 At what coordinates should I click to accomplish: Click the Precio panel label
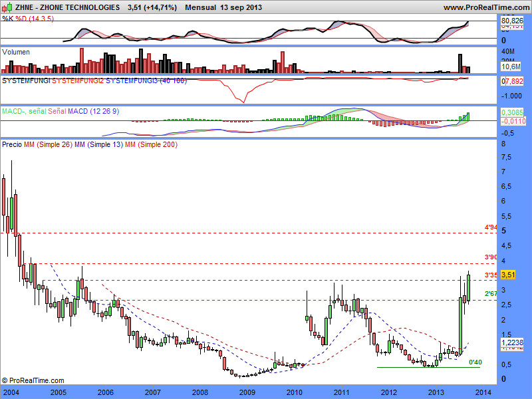tap(12, 144)
